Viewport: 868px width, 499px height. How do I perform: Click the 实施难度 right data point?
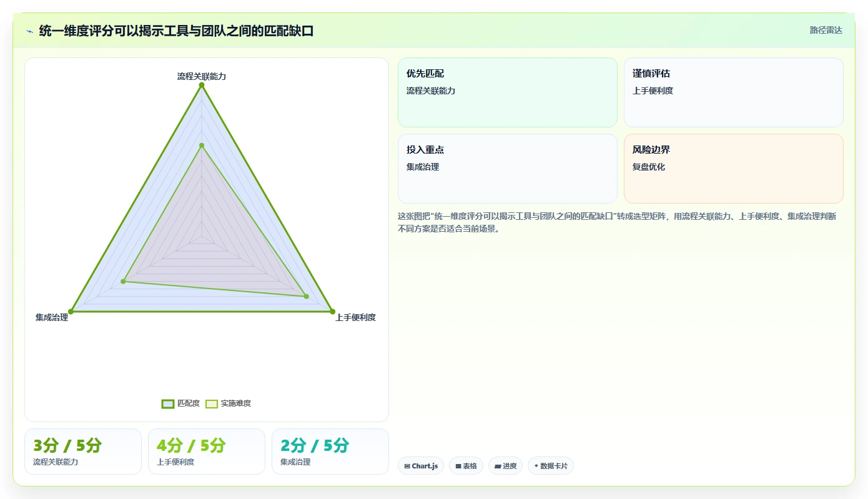pos(306,296)
